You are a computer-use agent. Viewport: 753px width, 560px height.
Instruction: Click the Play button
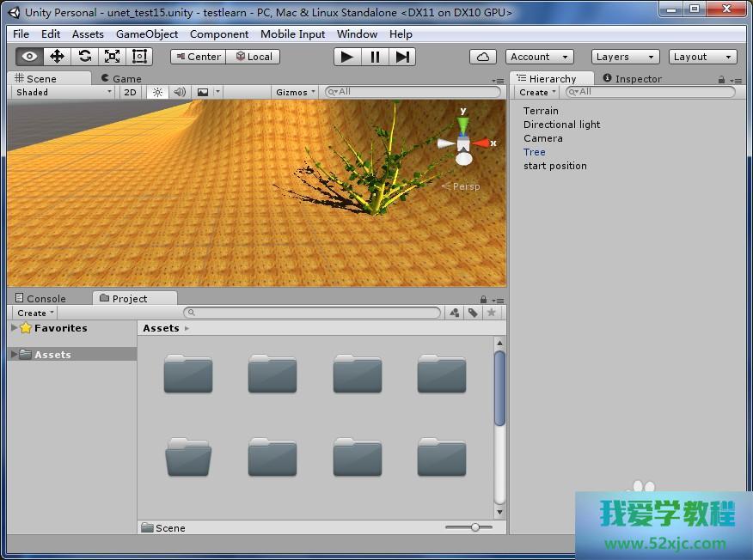[x=347, y=57]
